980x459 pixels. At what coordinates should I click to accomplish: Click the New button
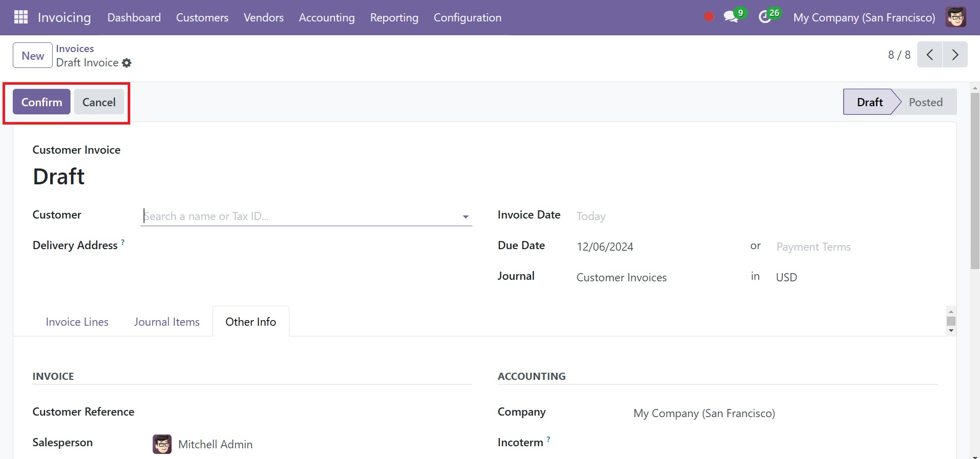[33, 55]
